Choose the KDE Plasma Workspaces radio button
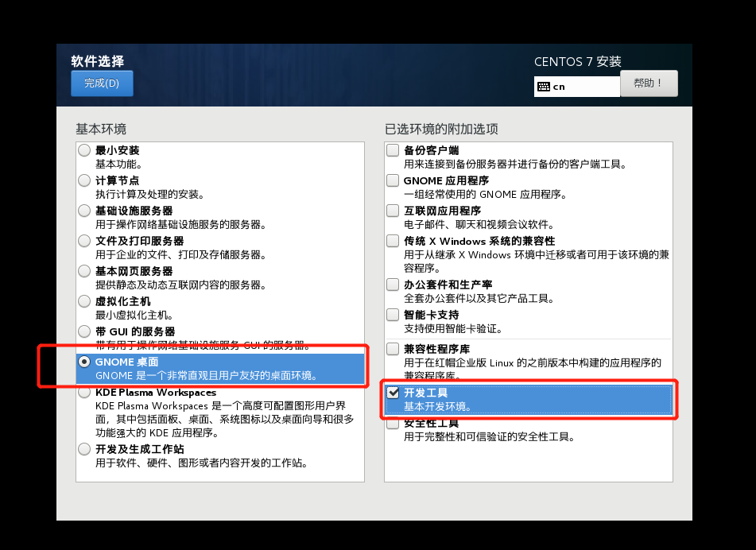The width and height of the screenshot is (756, 550). pos(84,393)
